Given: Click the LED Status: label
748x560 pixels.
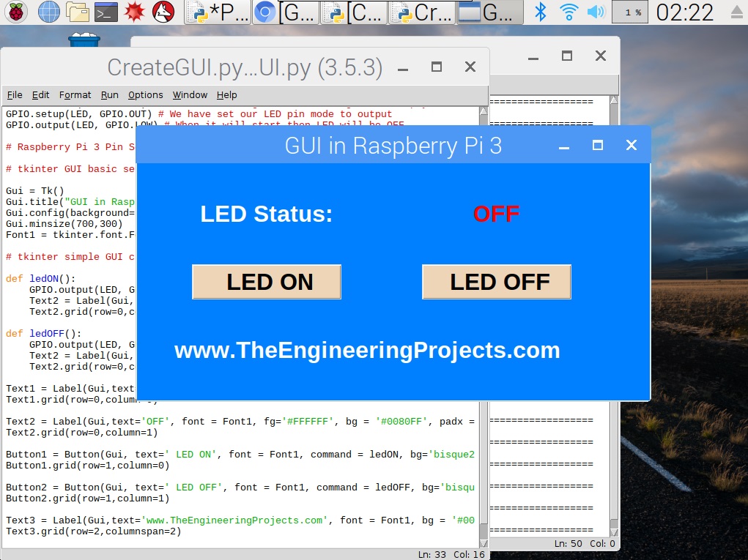Looking at the screenshot, I should click(x=266, y=214).
